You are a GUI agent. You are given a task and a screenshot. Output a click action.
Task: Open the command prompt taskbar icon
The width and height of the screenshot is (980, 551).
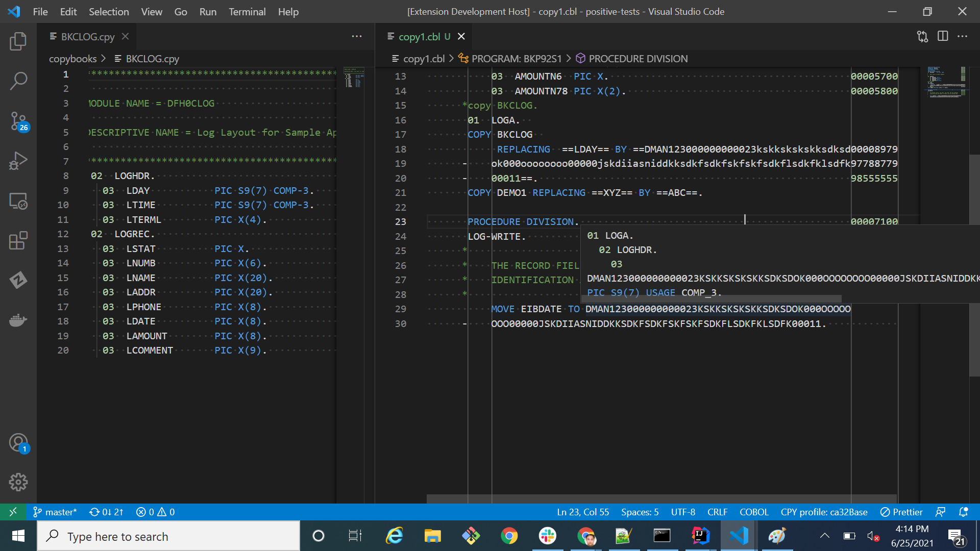tap(662, 536)
